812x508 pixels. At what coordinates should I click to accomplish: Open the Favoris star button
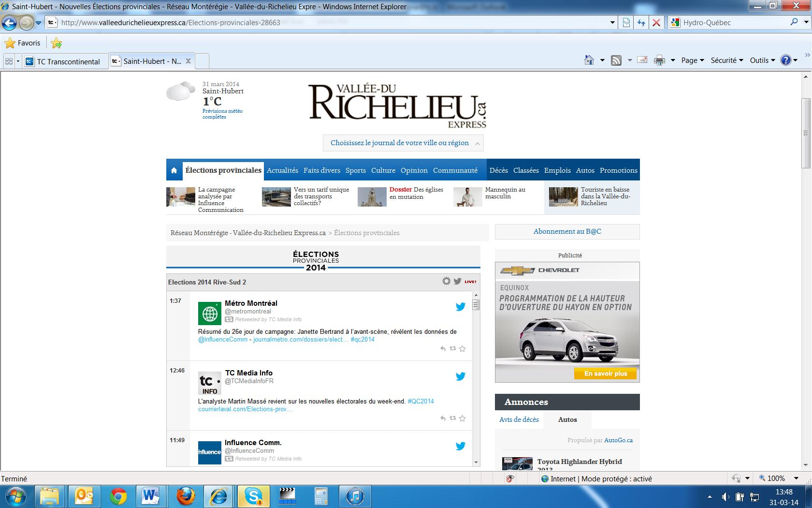[x=23, y=43]
